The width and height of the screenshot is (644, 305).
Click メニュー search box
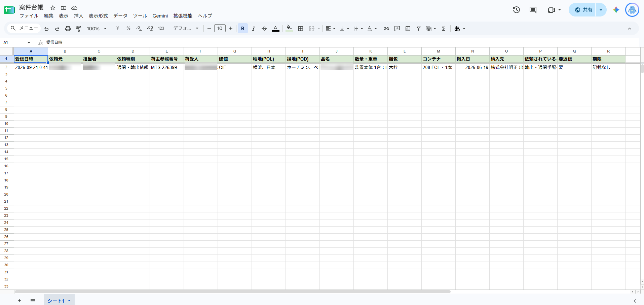[x=24, y=28]
